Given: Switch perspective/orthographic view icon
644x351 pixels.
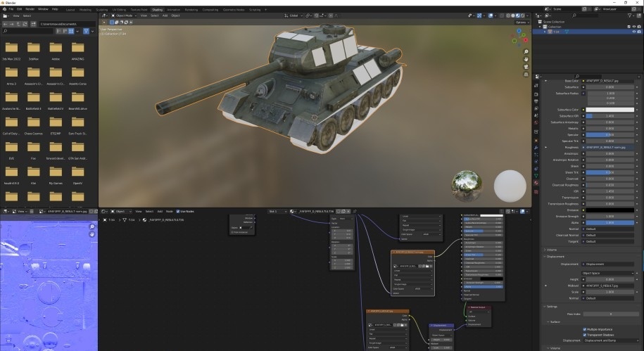Looking at the screenshot, I should tap(526, 75).
